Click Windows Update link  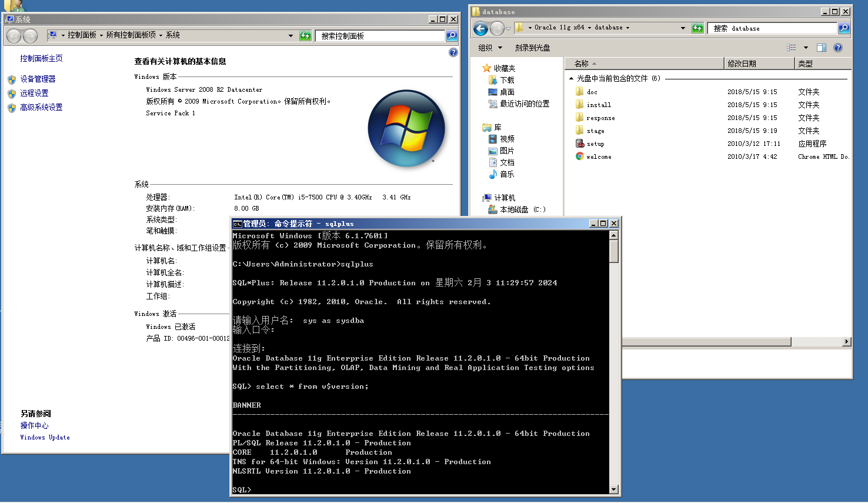point(45,437)
